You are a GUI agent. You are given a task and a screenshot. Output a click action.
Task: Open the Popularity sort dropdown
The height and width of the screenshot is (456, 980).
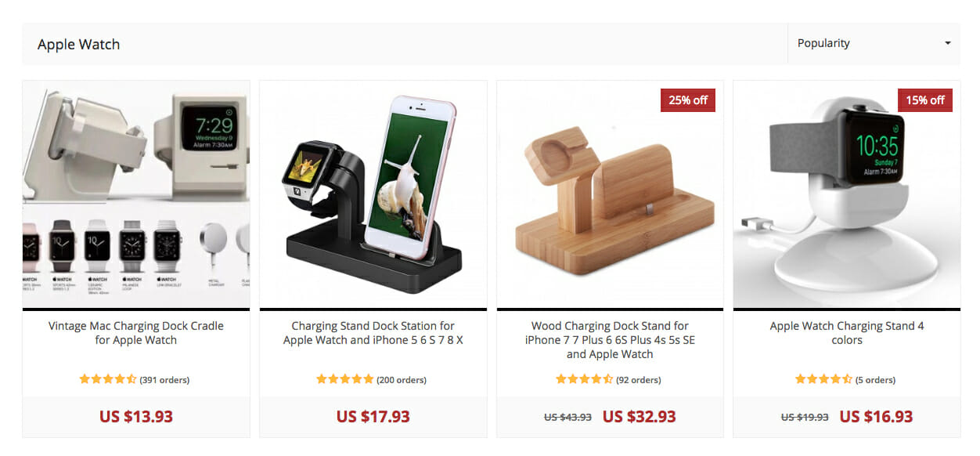tap(874, 43)
